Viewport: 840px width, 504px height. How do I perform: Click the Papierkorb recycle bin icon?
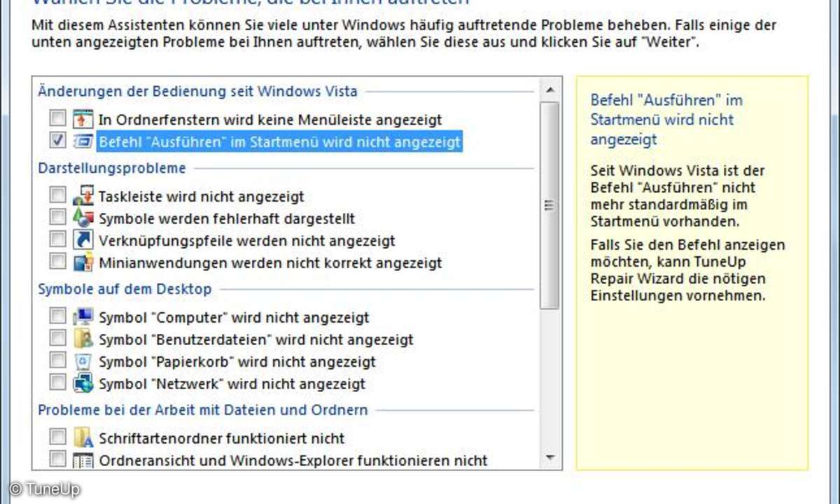(83, 361)
